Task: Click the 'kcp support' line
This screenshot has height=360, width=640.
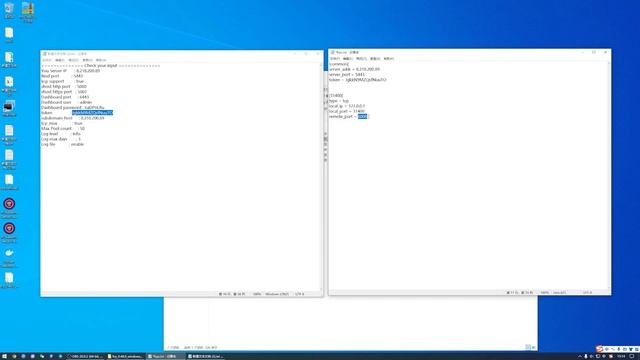Action: 62,81
